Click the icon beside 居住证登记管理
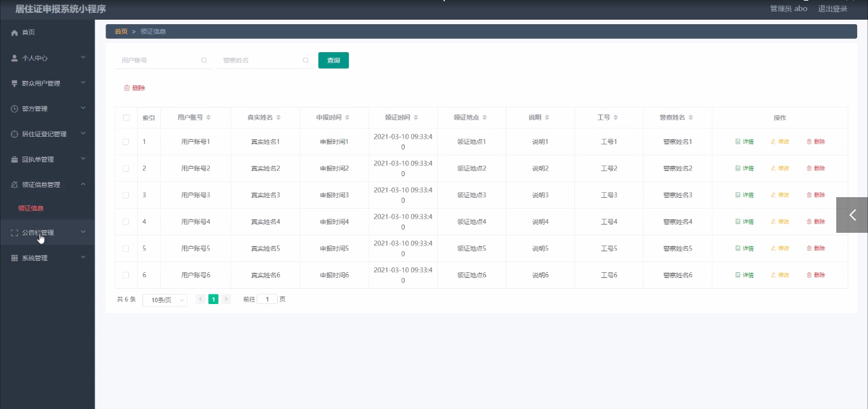Image resolution: width=868 pixels, height=409 pixels. (15, 134)
